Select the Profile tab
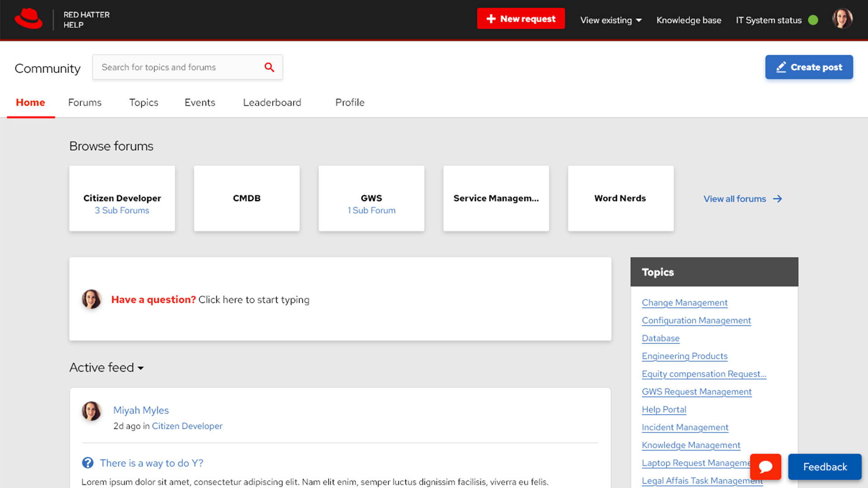 350,103
